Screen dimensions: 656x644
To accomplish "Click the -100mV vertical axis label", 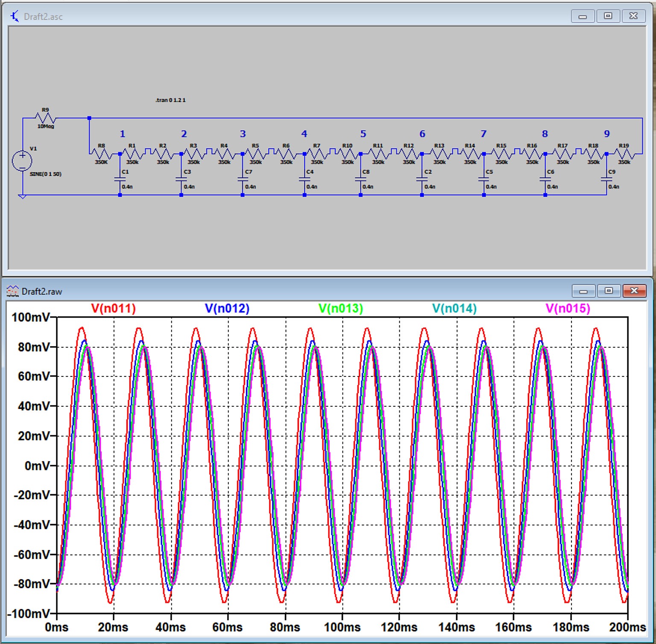I will coord(29,614).
